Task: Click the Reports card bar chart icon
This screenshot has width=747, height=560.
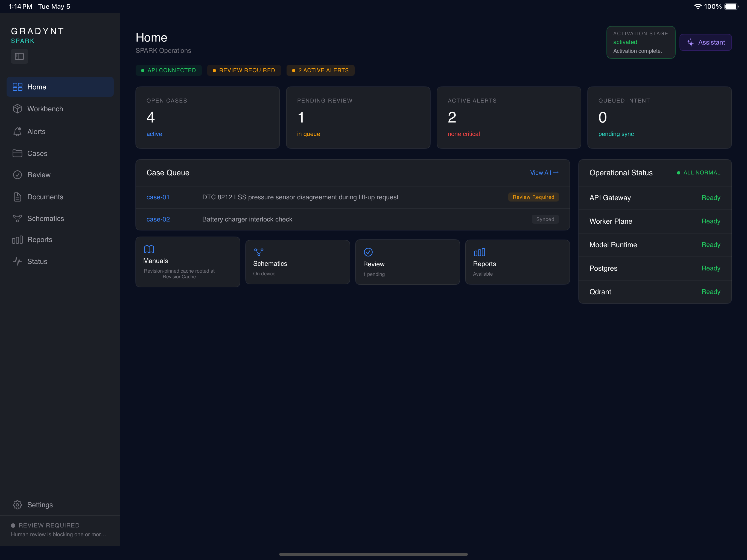Action: tap(479, 252)
